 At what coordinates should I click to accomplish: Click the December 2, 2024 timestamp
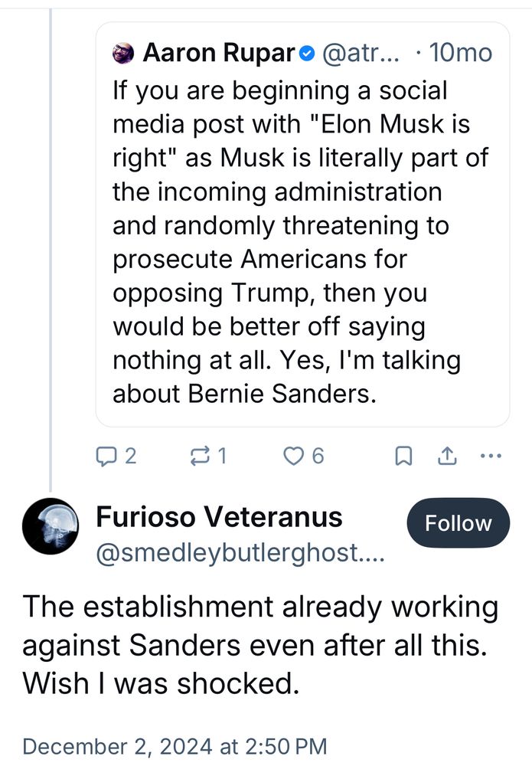tap(175, 745)
